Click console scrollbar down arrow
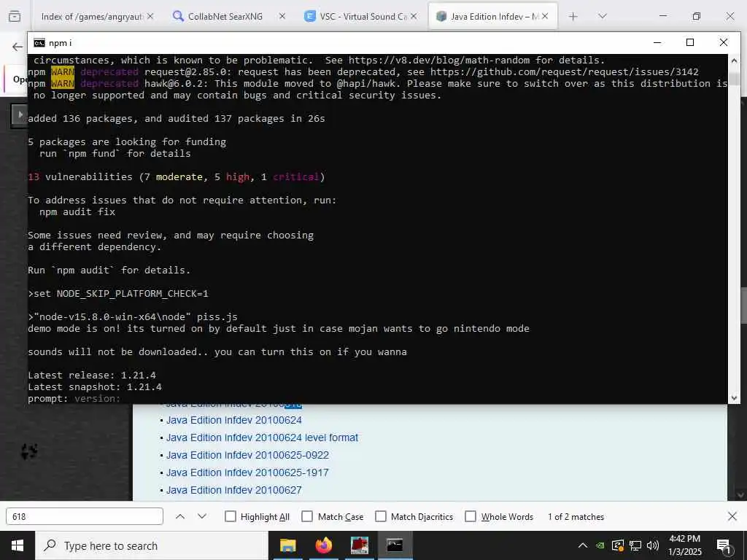 click(x=734, y=397)
